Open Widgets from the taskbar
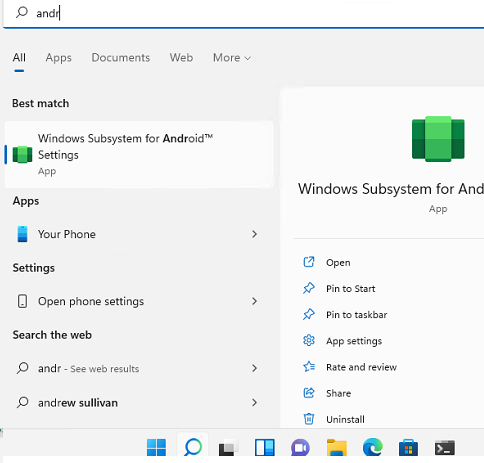Image resolution: width=484 pixels, height=463 pixels. pos(265,447)
